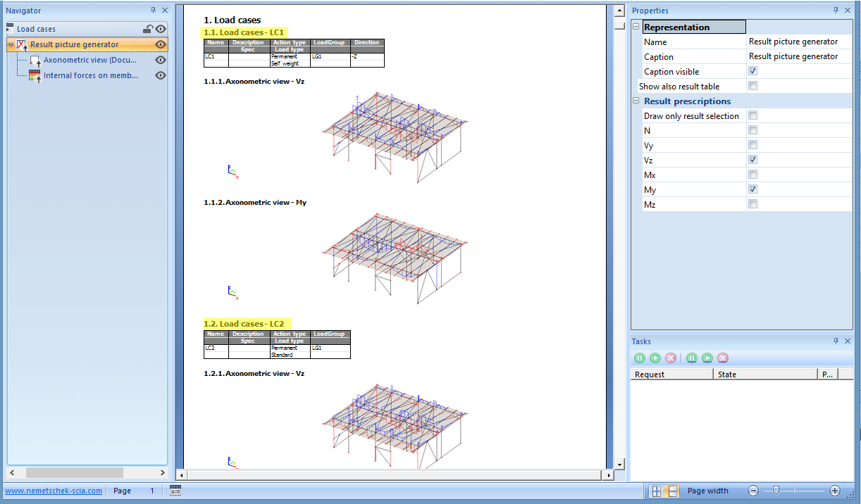Select Axonometric view (Docu... tree item
The height and width of the screenshot is (504, 861).
[x=90, y=61]
